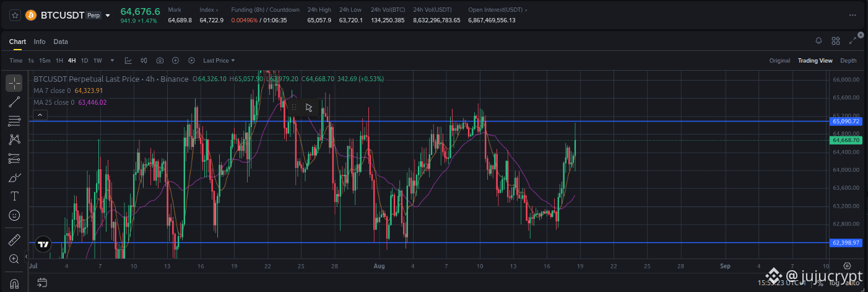Click the 24h High value 65,057.9
This screenshot has height=292, width=868.
pos(319,20)
